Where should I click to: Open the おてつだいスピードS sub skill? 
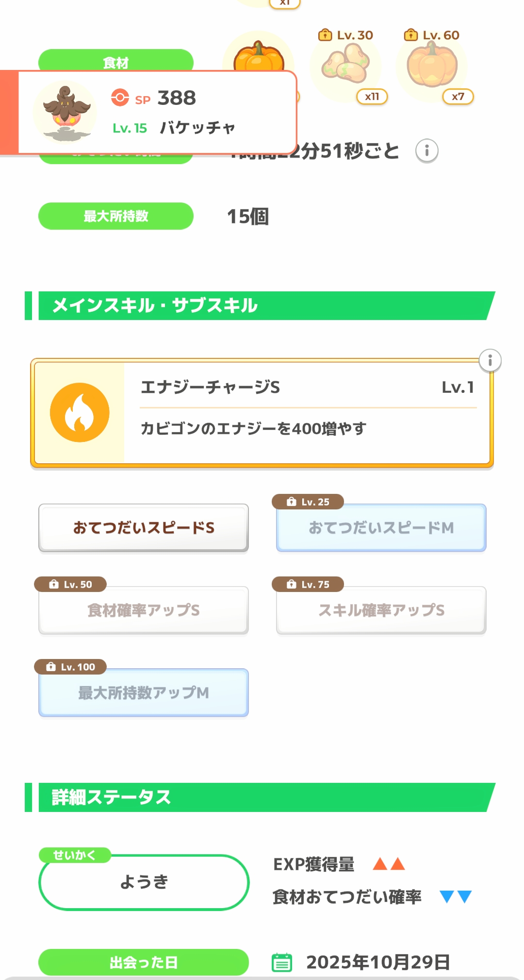click(x=144, y=528)
